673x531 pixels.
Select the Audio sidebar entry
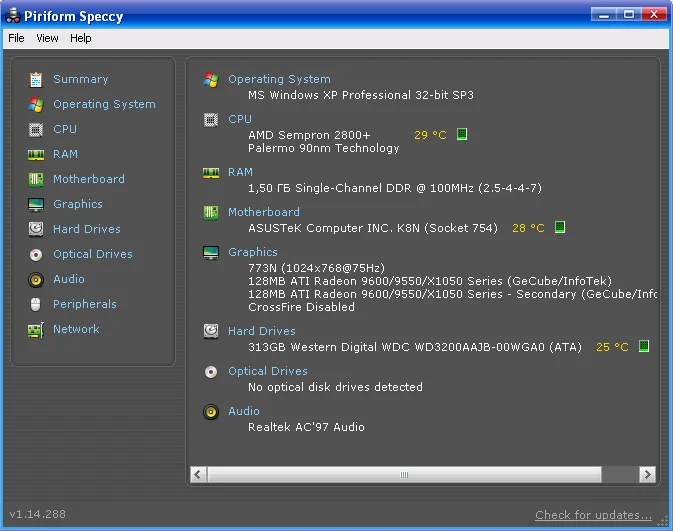tap(69, 279)
